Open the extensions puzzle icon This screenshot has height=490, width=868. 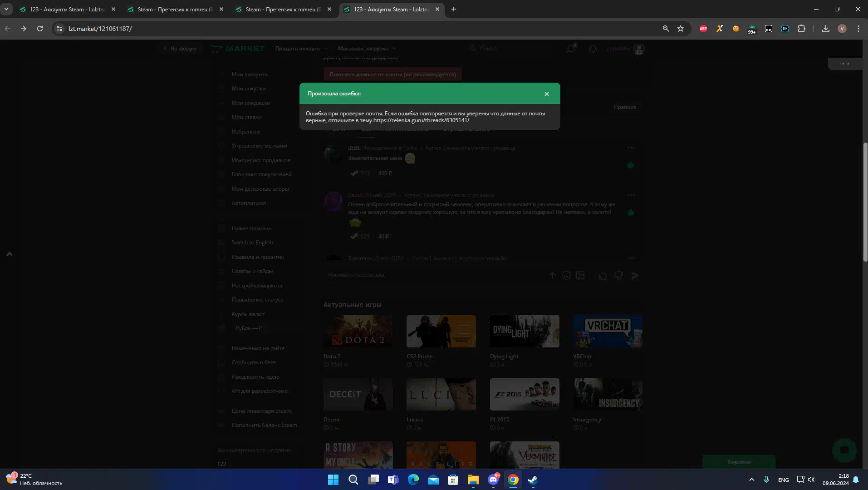click(x=801, y=29)
